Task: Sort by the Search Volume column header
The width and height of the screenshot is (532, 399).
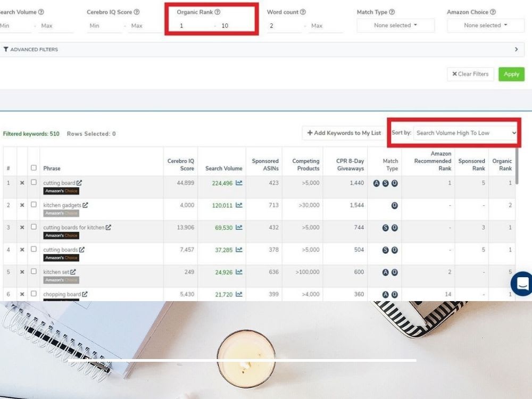Action: 223,168
